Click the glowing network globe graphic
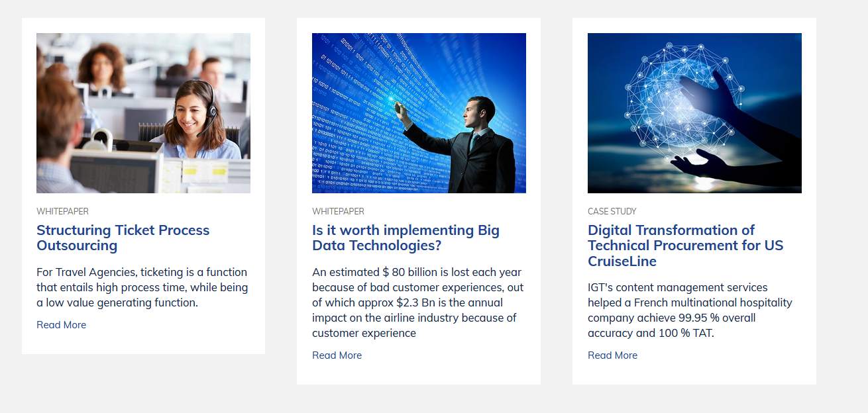 pos(682,103)
